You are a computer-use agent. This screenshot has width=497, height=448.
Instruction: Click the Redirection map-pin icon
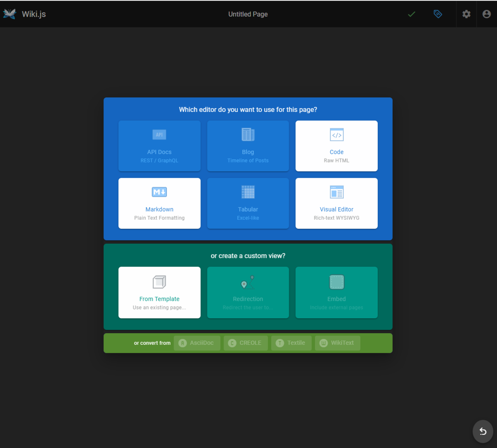click(248, 282)
